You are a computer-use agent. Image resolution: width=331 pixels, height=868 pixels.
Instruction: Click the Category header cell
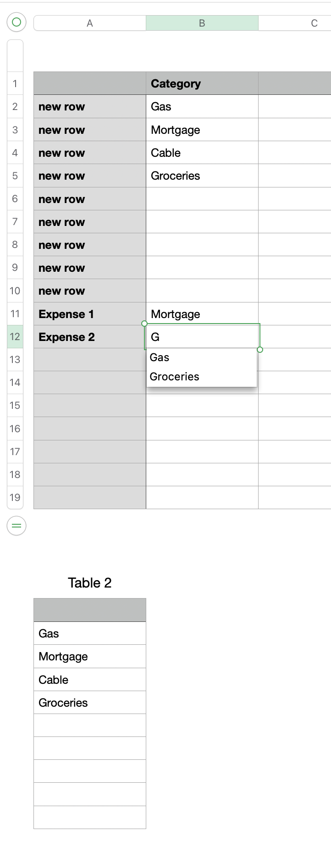click(x=202, y=83)
